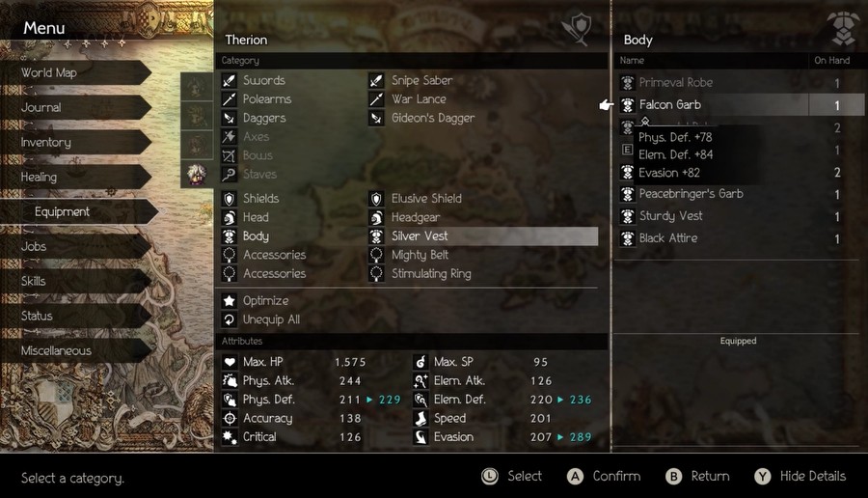The image size is (868, 498).
Task: Select the Swords category sword icon
Action: coord(230,80)
